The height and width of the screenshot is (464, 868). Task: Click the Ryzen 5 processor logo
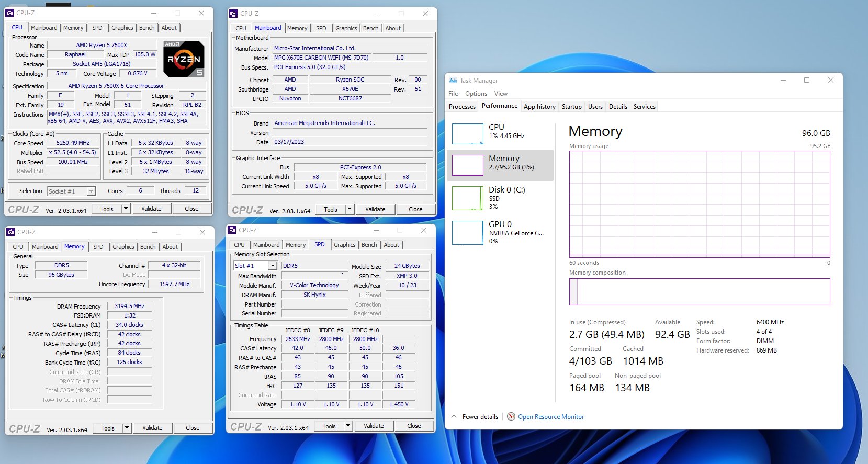tap(184, 59)
